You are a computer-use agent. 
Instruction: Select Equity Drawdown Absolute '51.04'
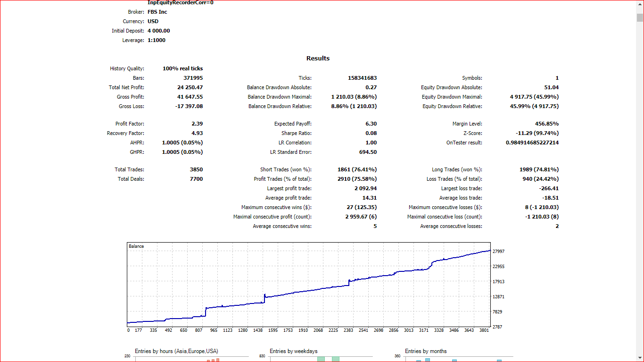click(552, 87)
